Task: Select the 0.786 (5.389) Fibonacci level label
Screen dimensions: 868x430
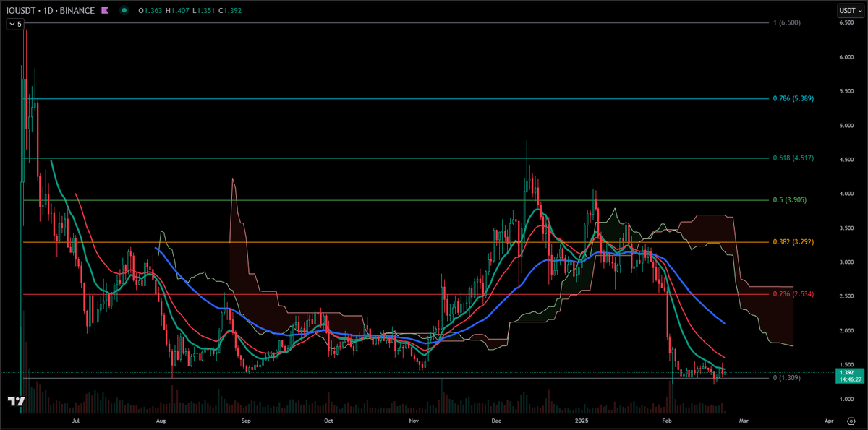Action: (x=793, y=98)
